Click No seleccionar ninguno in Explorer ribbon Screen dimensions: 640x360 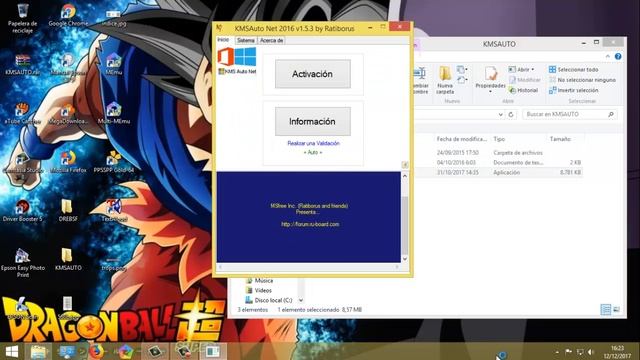pyautogui.click(x=582, y=80)
